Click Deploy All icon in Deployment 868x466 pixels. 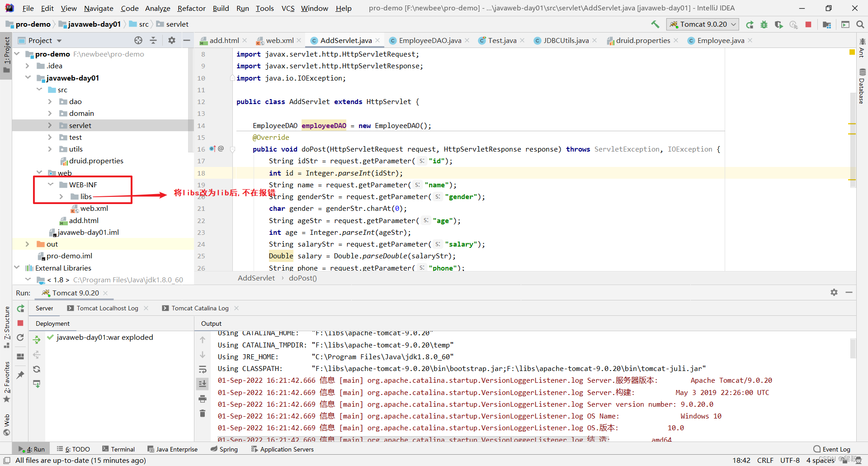pyautogui.click(x=37, y=339)
